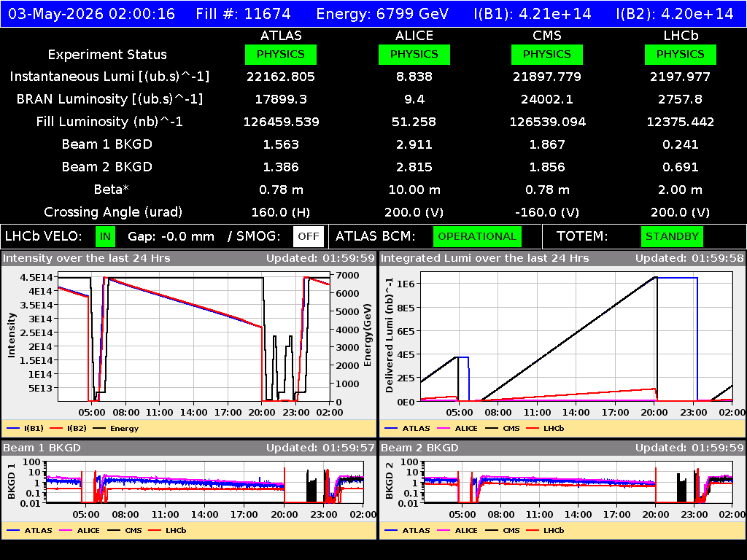Select the I(B2) 4.20e+14 value

pyautogui.click(x=675, y=14)
